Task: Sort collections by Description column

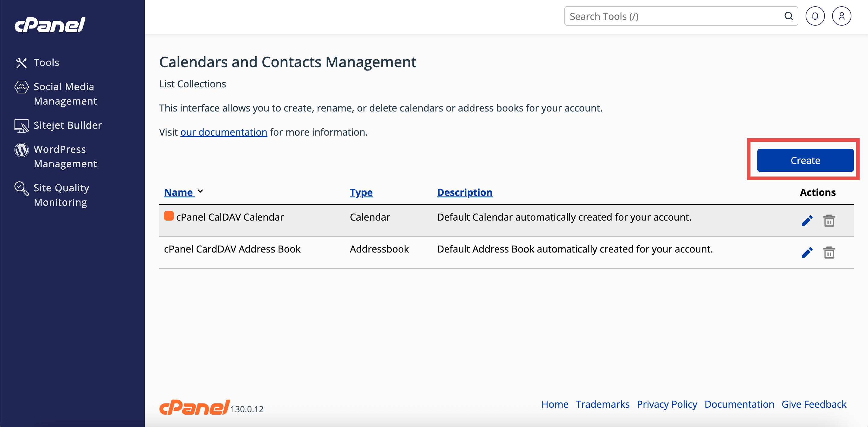Action: point(464,192)
